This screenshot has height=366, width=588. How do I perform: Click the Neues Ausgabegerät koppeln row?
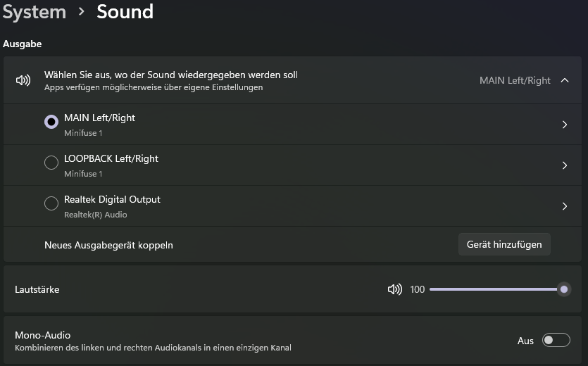[x=108, y=245]
